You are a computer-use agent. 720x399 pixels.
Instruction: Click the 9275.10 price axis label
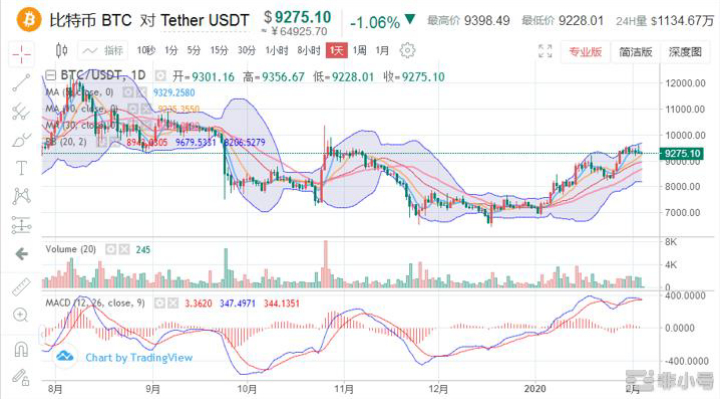coord(682,153)
